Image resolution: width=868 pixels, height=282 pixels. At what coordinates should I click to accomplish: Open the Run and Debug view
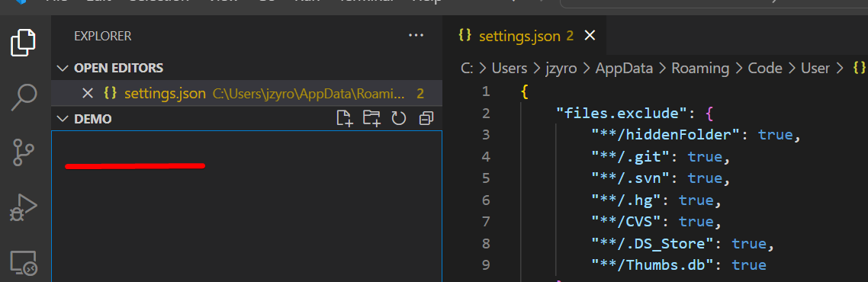(x=24, y=208)
